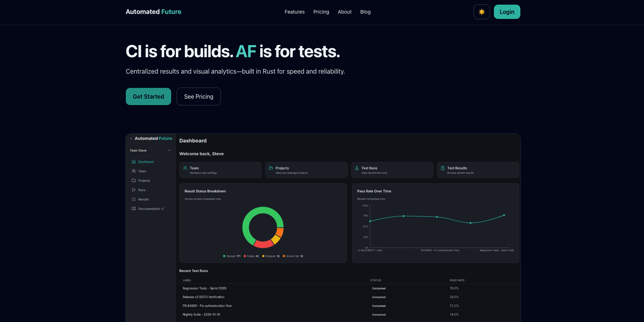Click the 76.0% pass rate for Regression Tests
The height and width of the screenshot is (322, 644).
coord(454,288)
